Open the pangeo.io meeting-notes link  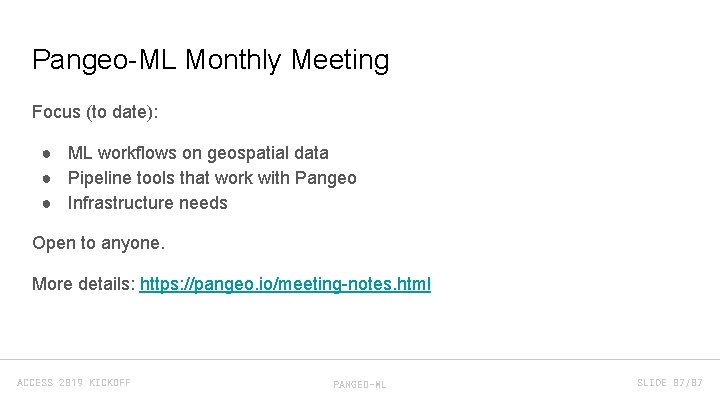click(285, 284)
